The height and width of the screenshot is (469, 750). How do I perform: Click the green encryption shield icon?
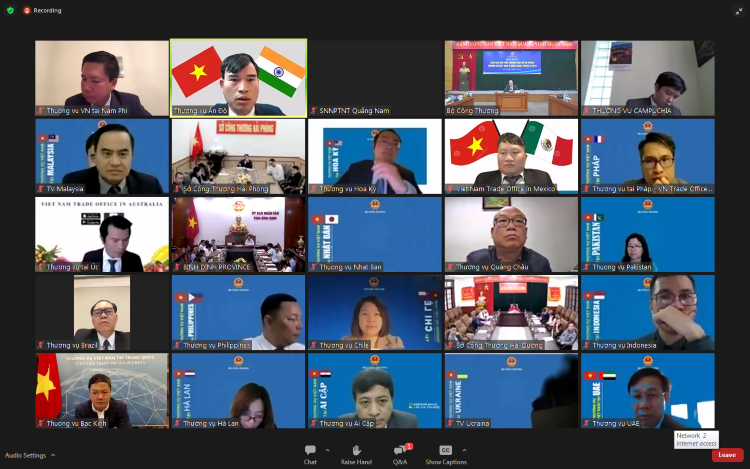point(11,10)
